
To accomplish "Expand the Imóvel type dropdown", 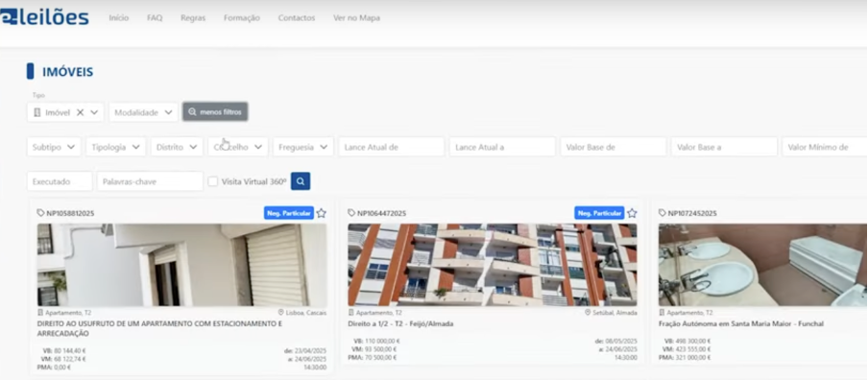I will pyautogui.click(x=94, y=112).
